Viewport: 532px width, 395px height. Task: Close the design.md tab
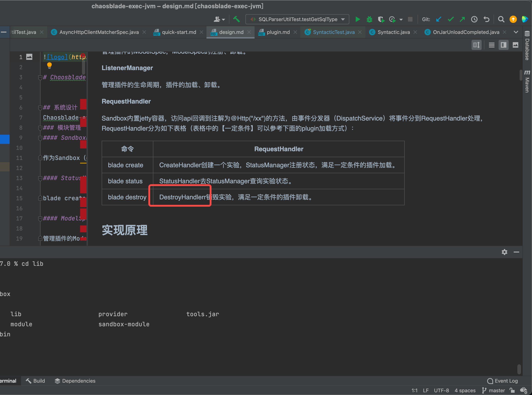point(249,32)
